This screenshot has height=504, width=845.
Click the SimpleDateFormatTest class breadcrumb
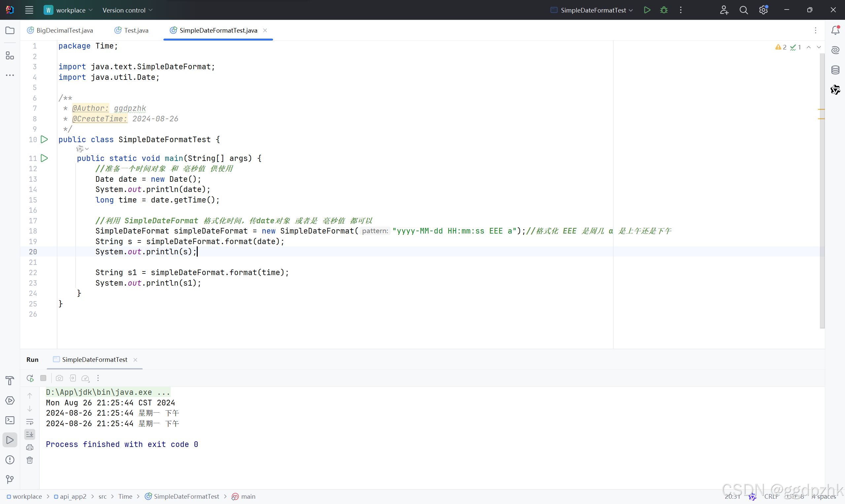click(x=182, y=496)
